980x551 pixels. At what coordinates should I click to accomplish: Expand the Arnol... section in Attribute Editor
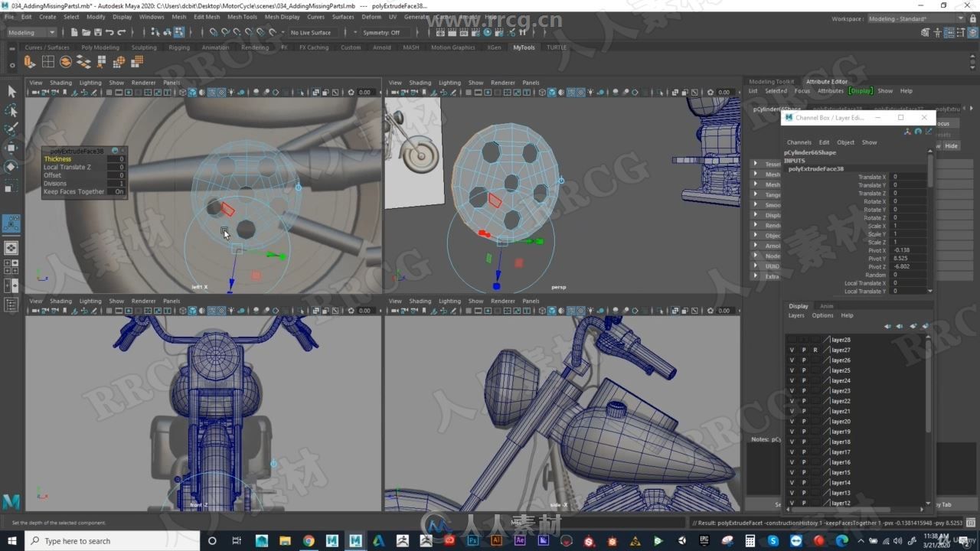pos(755,246)
